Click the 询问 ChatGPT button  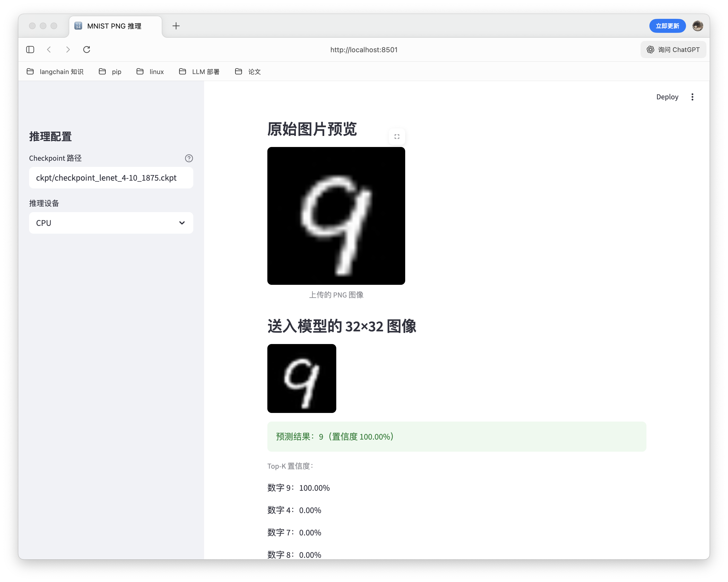(673, 50)
